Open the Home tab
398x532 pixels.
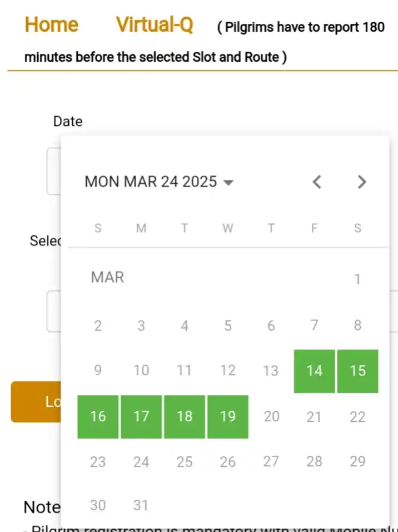[52, 25]
